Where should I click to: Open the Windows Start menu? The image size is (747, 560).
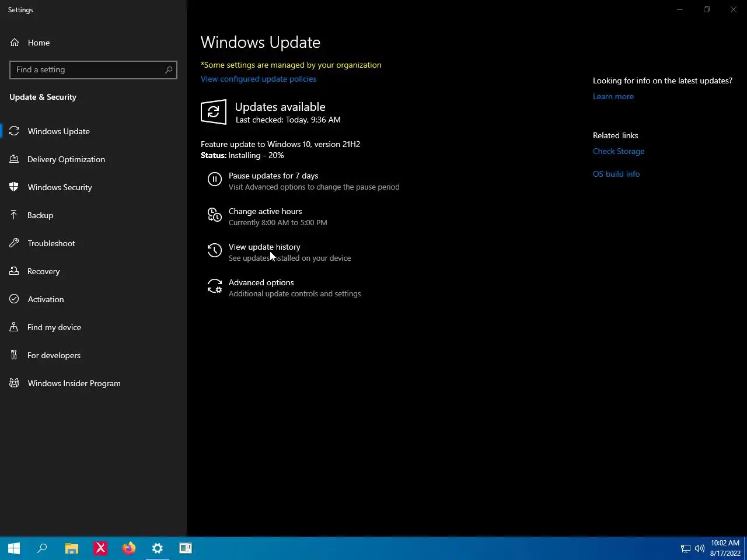[x=14, y=548]
